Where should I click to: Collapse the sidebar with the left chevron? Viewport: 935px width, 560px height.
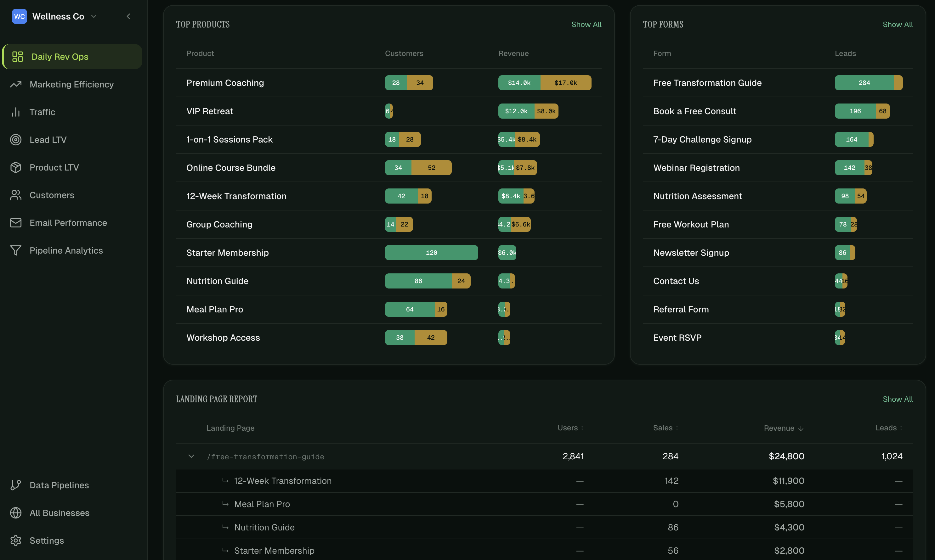[x=128, y=16]
